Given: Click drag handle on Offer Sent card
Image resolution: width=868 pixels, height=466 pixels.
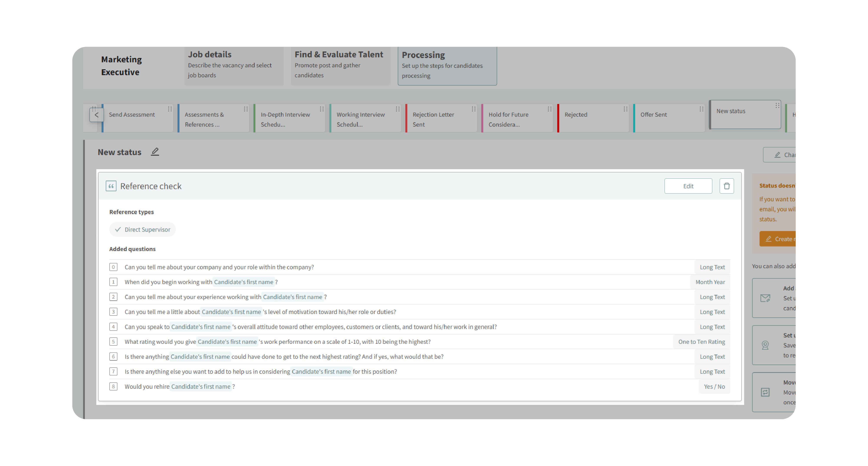Looking at the screenshot, I should pos(701,109).
